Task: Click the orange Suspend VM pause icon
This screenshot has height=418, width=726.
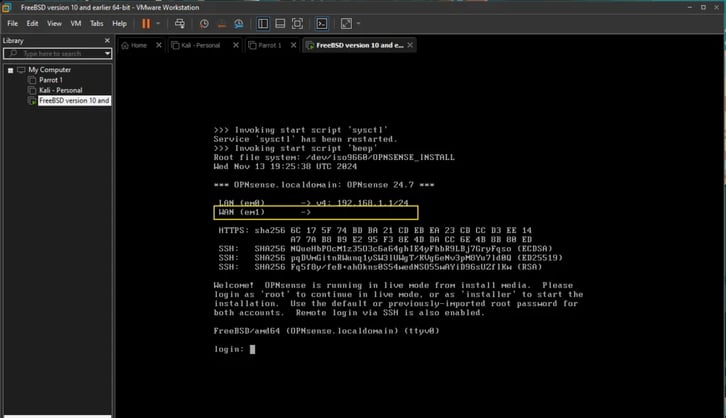Action: (146, 24)
